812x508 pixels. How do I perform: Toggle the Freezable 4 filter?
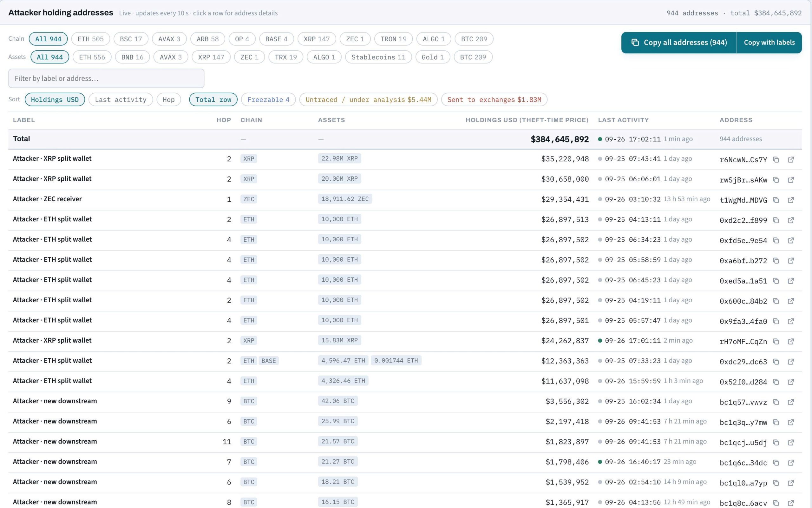268,99
